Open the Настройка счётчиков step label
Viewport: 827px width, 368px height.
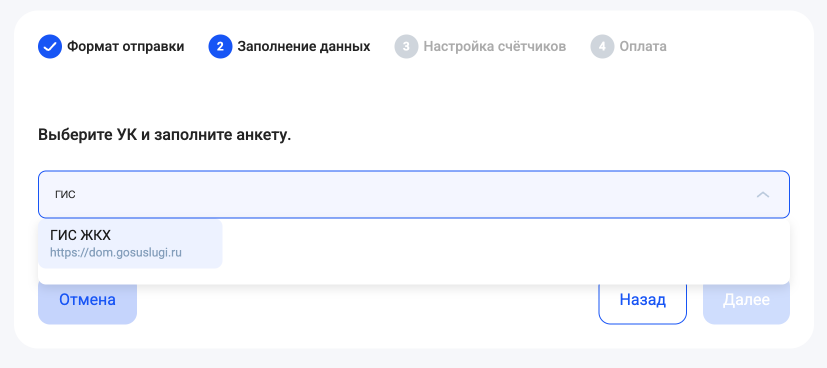coord(495,46)
